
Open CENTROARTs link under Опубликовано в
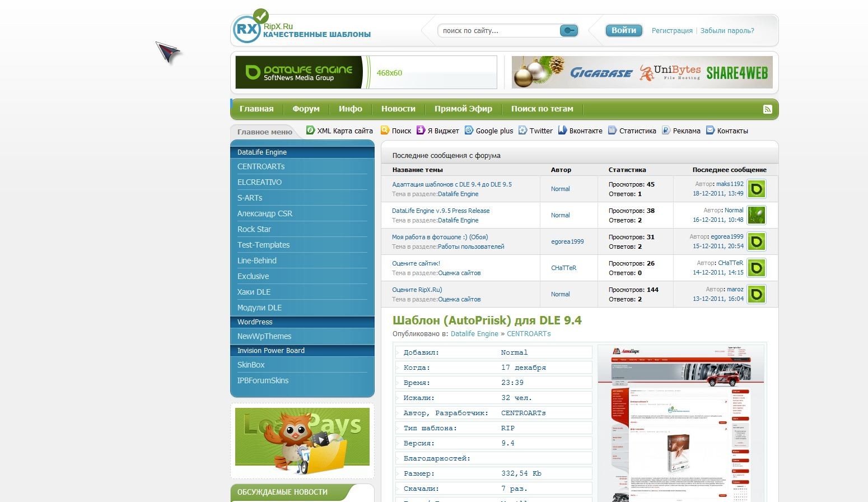529,334
